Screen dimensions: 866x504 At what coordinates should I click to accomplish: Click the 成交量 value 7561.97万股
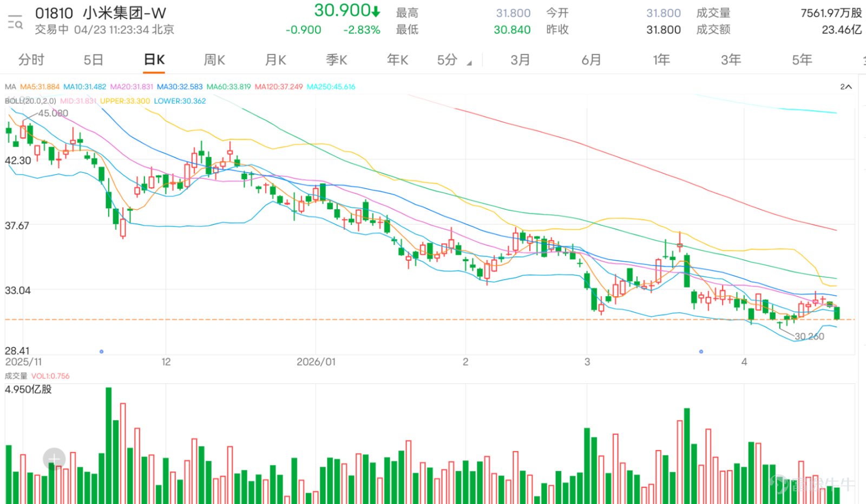[x=831, y=13]
